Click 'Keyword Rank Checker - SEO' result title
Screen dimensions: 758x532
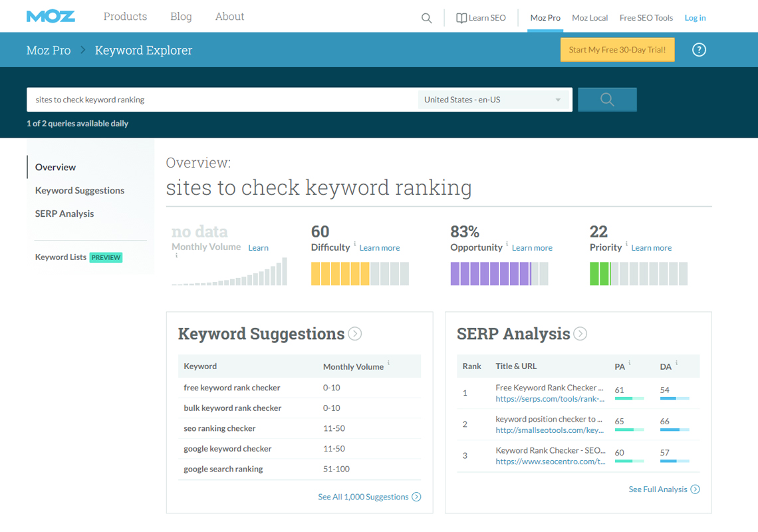coord(551,451)
